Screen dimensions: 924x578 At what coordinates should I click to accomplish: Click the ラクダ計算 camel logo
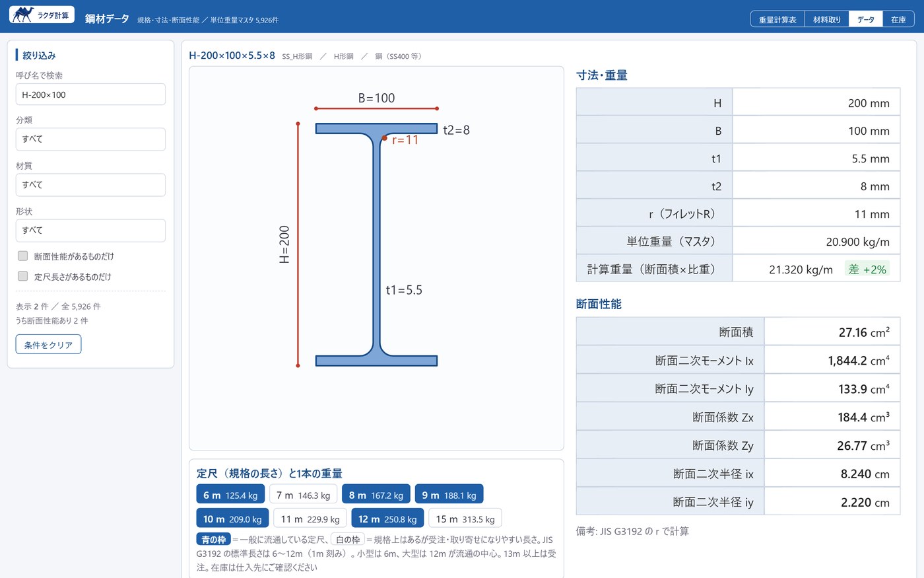tap(42, 15)
